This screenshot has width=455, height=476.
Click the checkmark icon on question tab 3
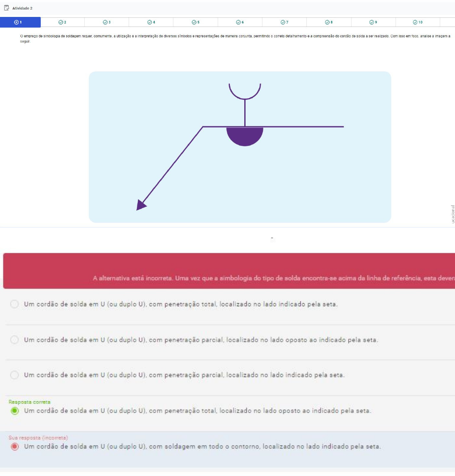[105, 22]
